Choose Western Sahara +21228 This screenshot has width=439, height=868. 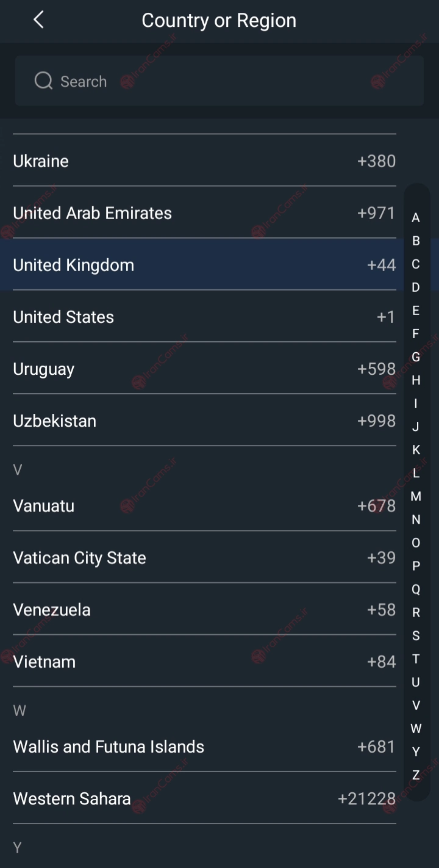click(x=204, y=798)
